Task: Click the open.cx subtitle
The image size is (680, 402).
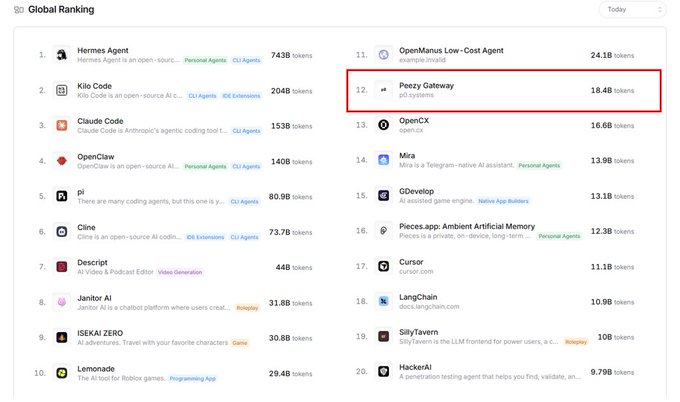Action: [x=411, y=130]
